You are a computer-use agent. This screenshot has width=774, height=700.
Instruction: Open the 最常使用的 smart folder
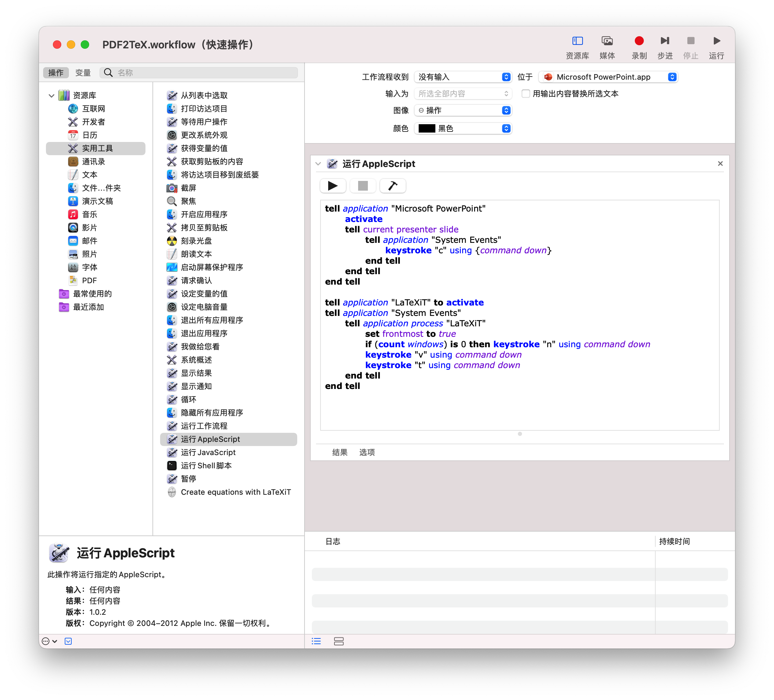click(x=96, y=294)
